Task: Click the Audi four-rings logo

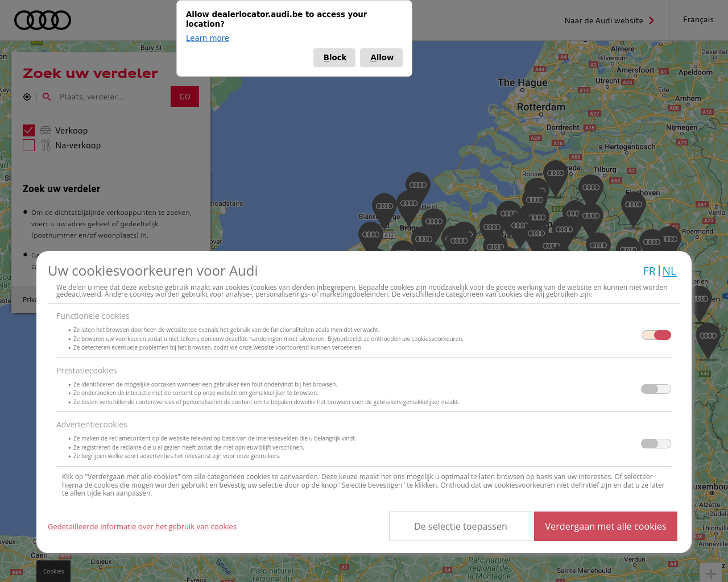Action: pos(43,20)
